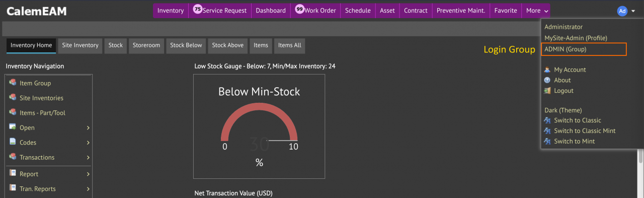This screenshot has height=198, width=644.
Task: Click the Below Min-Stock gauge
Action: click(x=259, y=126)
